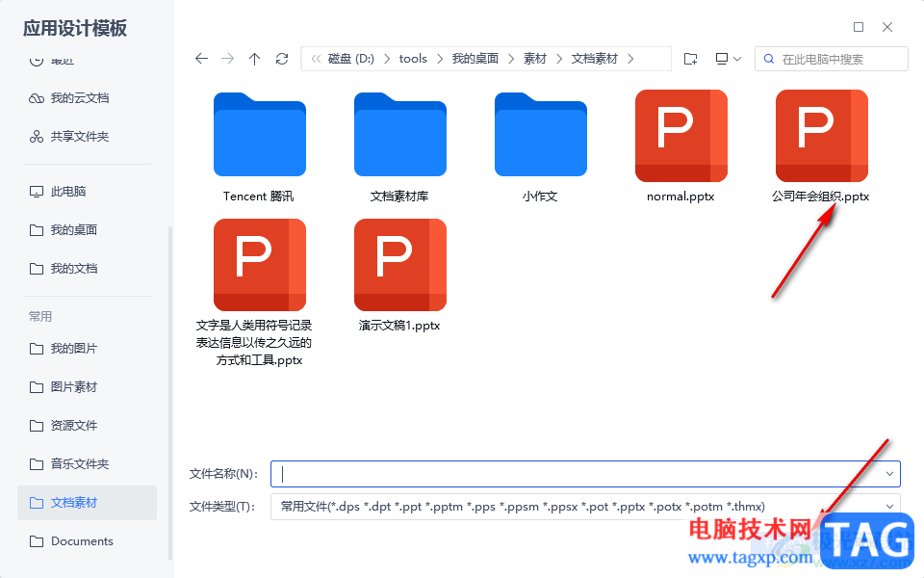Click the monitor icon beside 此电脑
Screen dimensions: 924x578
pyautogui.click(x=37, y=192)
